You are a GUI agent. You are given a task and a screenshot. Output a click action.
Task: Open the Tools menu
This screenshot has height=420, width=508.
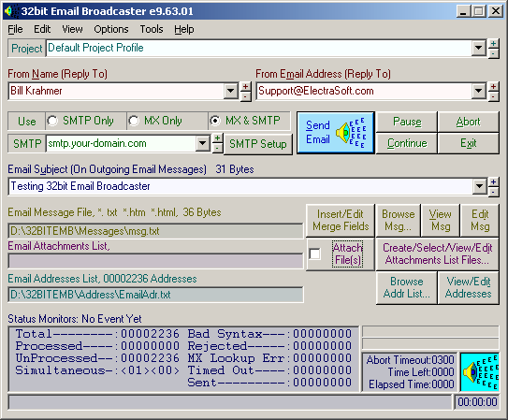point(152,30)
